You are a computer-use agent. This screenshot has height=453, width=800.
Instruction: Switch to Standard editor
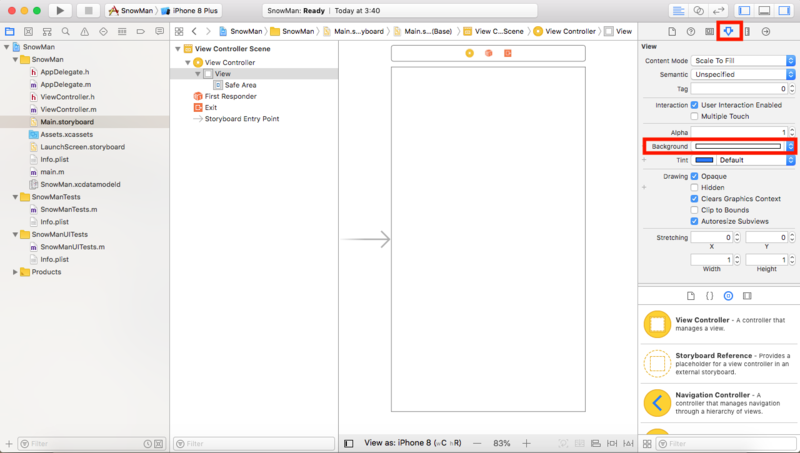[679, 10]
